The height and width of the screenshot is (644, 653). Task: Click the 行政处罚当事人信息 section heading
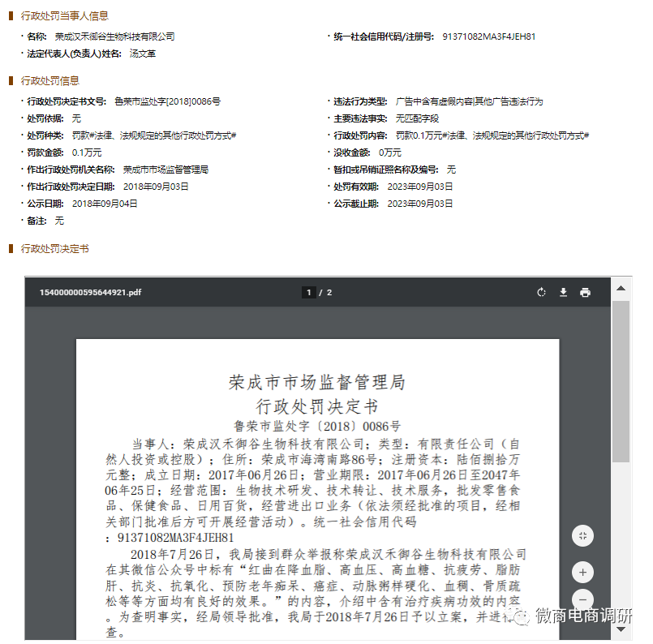[65, 16]
